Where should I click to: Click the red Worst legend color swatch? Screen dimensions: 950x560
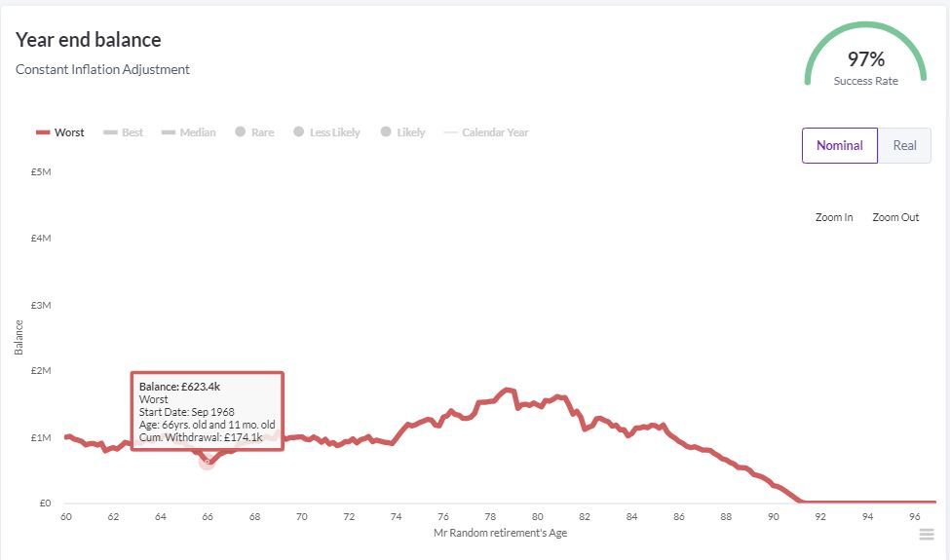tap(43, 132)
